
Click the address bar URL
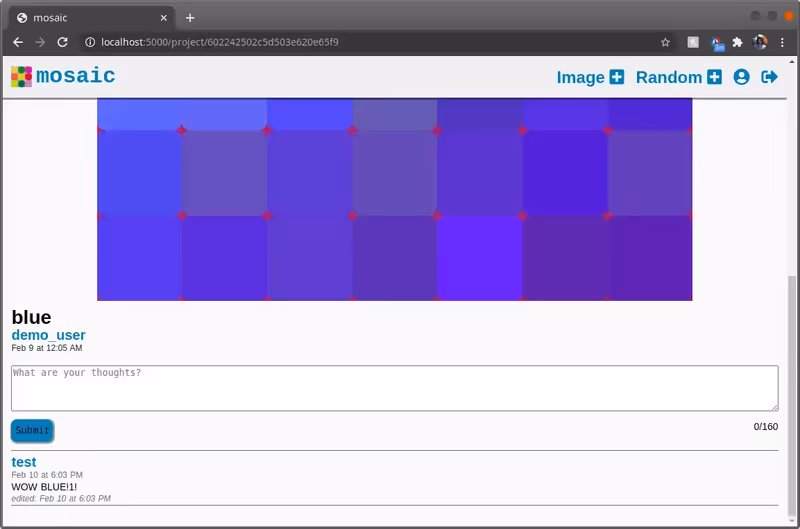pos(220,42)
